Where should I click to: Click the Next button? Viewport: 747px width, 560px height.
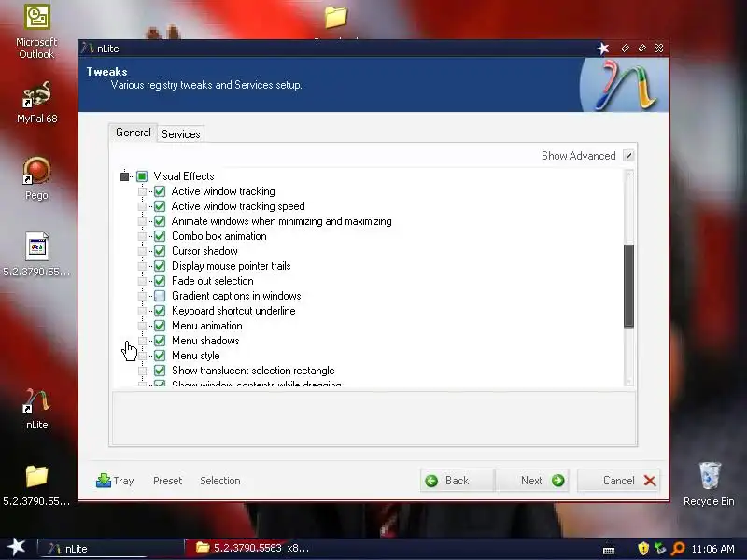point(532,481)
